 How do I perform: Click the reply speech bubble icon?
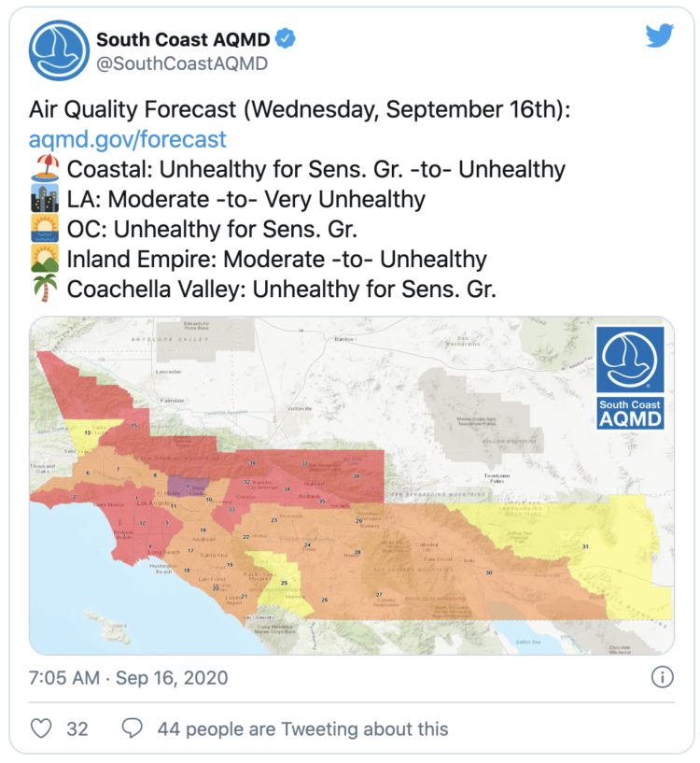click(x=133, y=728)
